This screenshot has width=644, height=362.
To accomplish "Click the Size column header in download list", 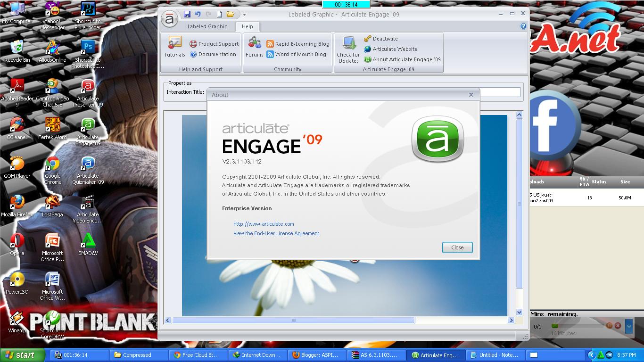I will coord(625,181).
